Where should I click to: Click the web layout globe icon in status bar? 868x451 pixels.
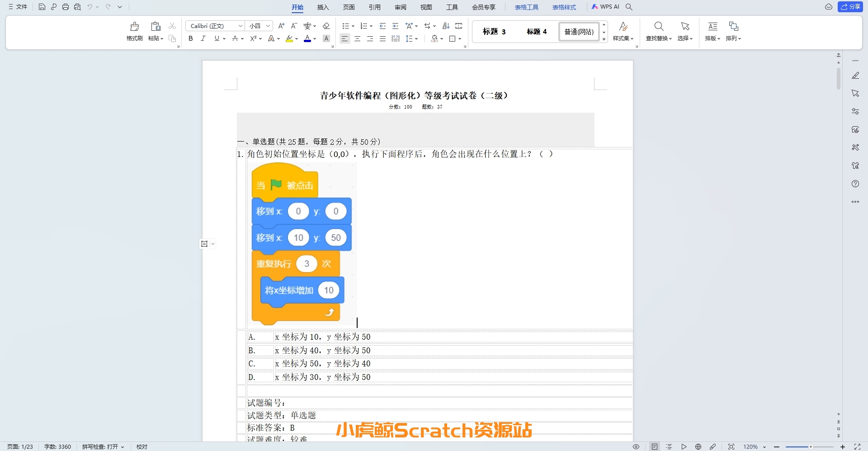click(698, 446)
